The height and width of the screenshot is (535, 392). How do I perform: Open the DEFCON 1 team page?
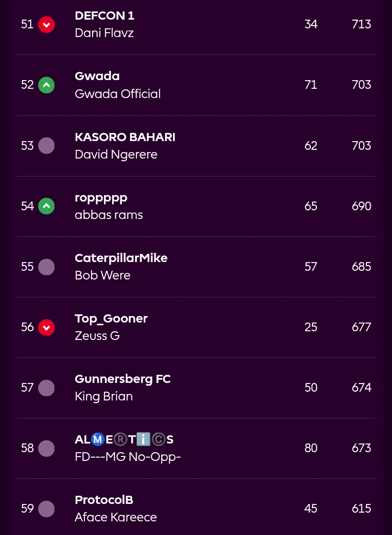coord(105,16)
